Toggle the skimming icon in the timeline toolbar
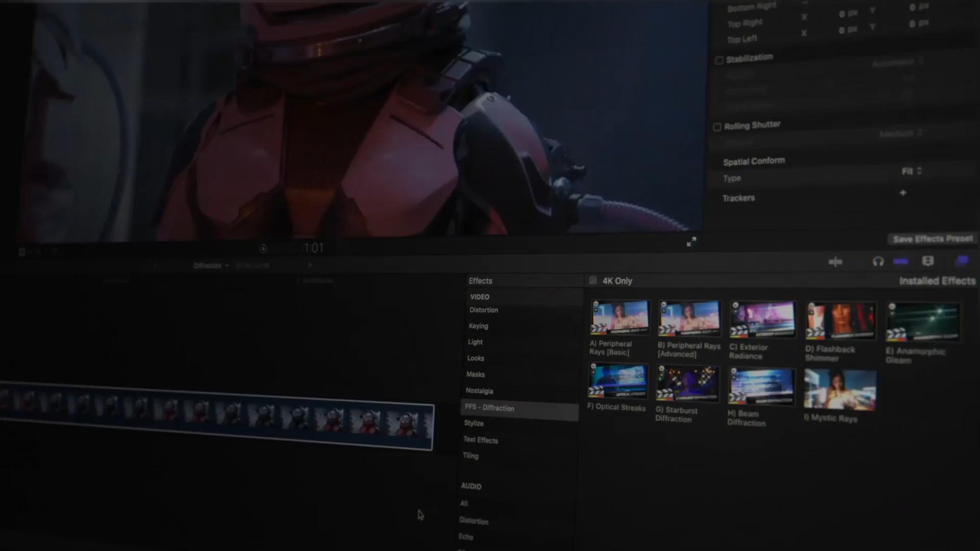The height and width of the screenshot is (551, 980). point(836,262)
